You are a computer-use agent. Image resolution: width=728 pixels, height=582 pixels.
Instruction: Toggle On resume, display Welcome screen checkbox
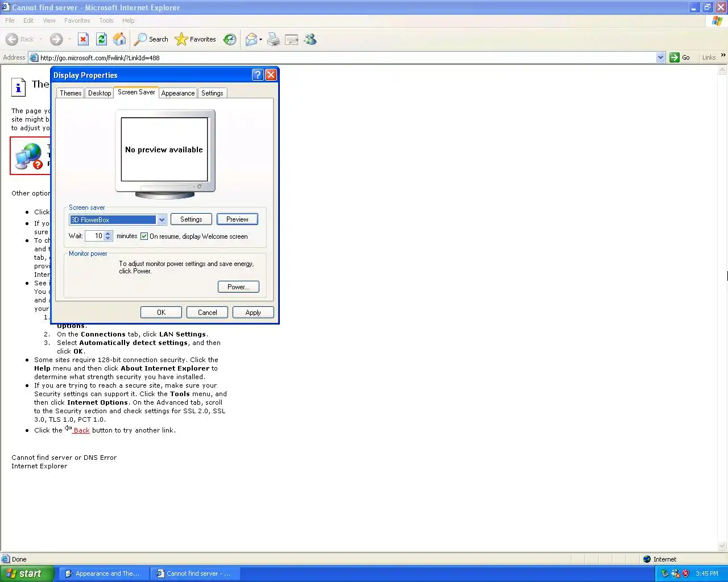point(144,236)
